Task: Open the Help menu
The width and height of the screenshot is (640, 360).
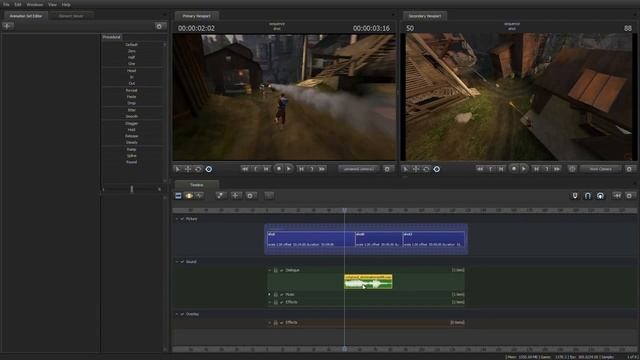Action: click(x=66, y=4)
